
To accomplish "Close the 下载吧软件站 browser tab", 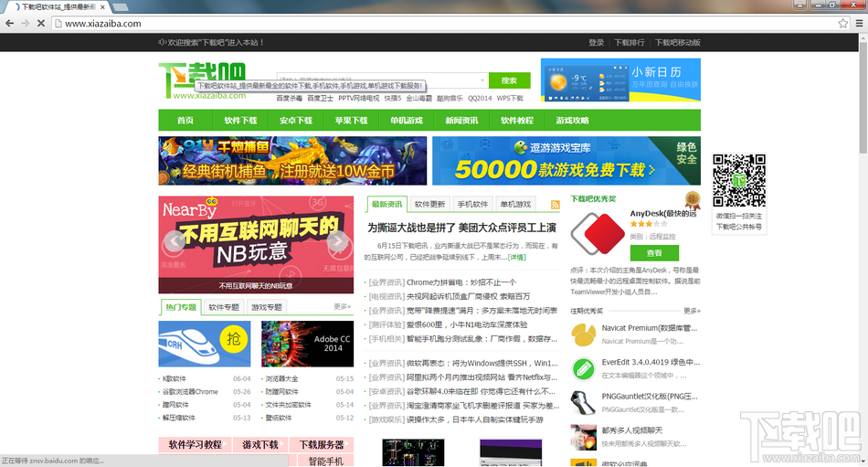I will coord(102,7).
